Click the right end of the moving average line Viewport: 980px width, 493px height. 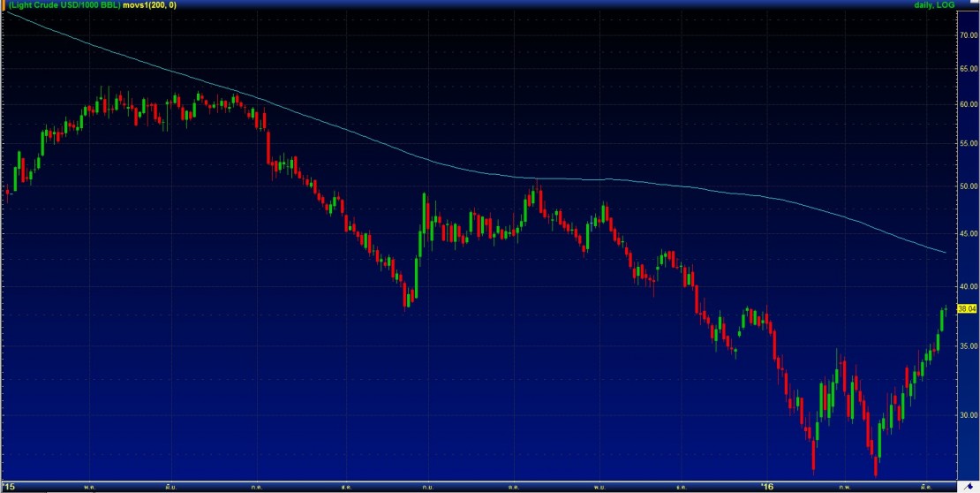click(946, 253)
